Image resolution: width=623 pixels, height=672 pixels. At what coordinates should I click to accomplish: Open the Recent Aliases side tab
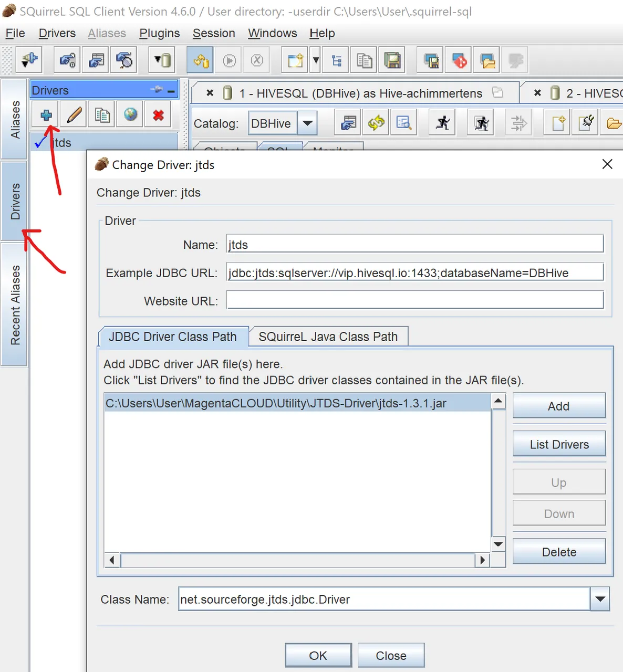[15, 304]
